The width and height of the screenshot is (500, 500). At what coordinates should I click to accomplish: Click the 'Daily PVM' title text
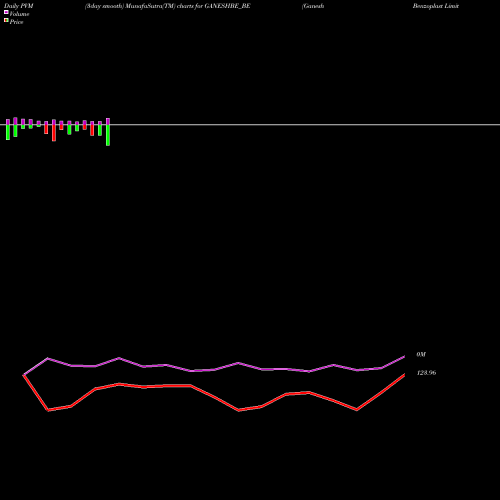(x=19, y=6)
